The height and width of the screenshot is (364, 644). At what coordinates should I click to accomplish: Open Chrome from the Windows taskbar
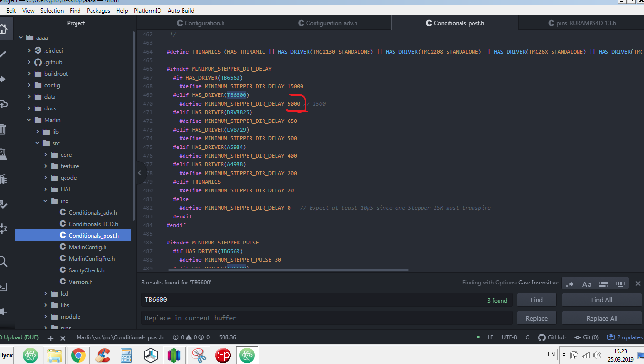(x=78, y=356)
